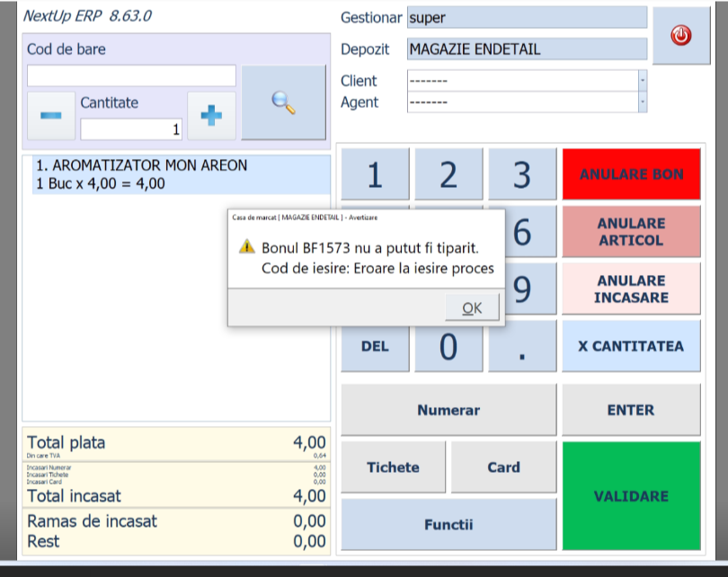Click the Cantitate quantity input field
The image size is (728, 577).
click(131, 129)
